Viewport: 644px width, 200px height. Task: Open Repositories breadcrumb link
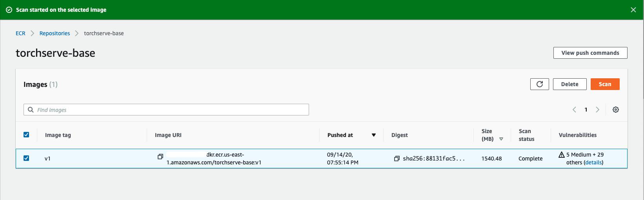(x=55, y=33)
